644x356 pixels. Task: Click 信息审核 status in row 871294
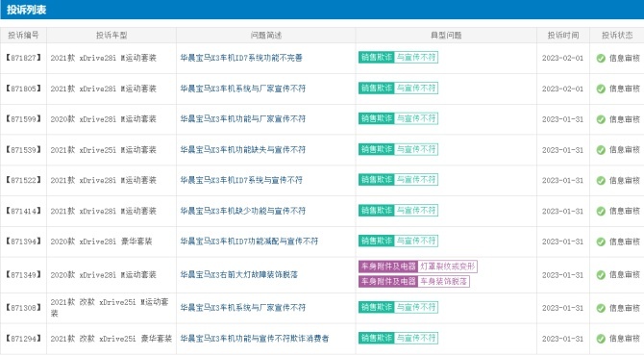click(x=624, y=339)
